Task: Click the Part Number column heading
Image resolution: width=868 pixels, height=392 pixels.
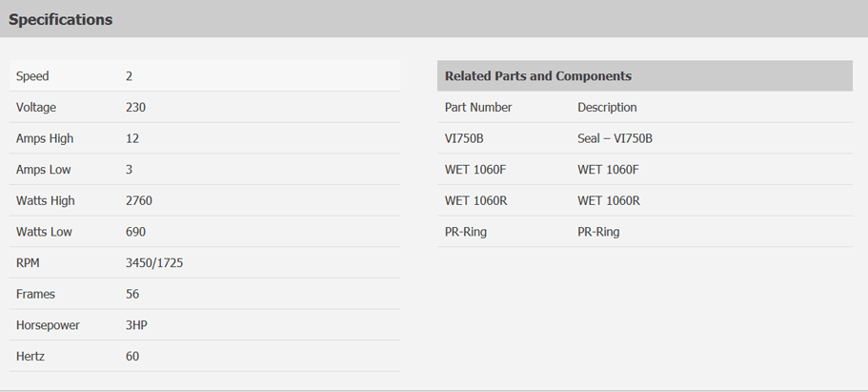Action: (x=478, y=107)
